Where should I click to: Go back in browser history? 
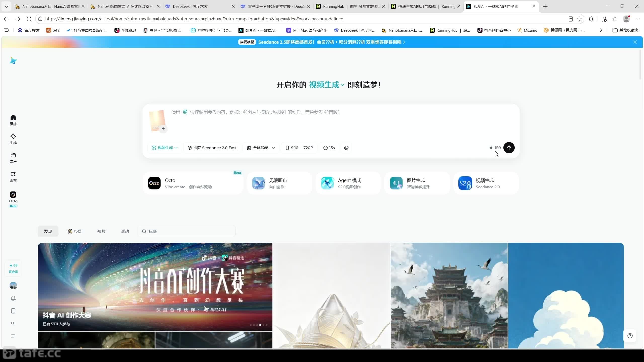coord(6,19)
